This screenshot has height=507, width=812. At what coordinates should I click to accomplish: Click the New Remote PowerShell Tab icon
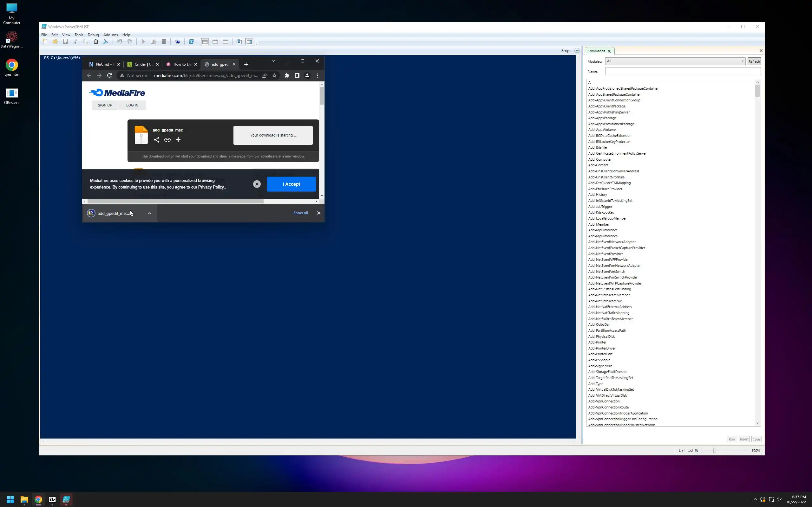(x=178, y=42)
